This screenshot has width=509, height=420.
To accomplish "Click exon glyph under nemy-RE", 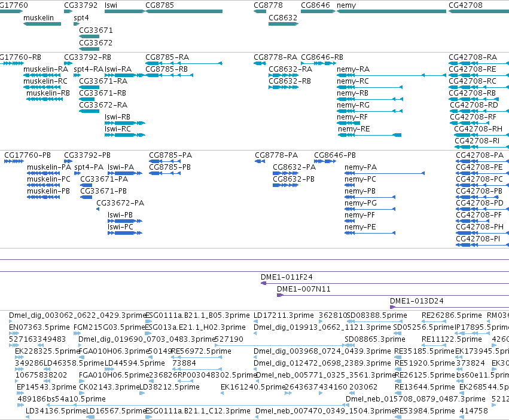I will (x=370, y=135).
